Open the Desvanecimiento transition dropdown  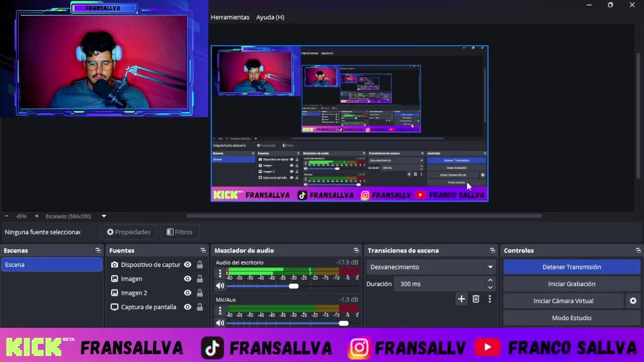[x=432, y=267]
